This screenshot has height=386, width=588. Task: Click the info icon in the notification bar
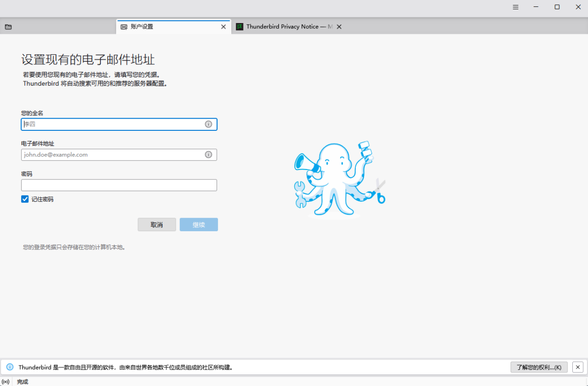10,367
